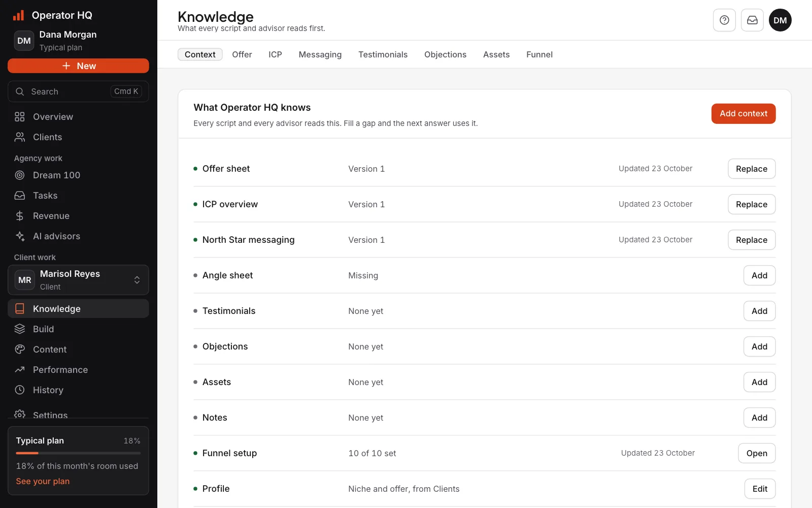Screen dimensions: 812x508
Task: Click the orange New button
Action: [x=78, y=66]
